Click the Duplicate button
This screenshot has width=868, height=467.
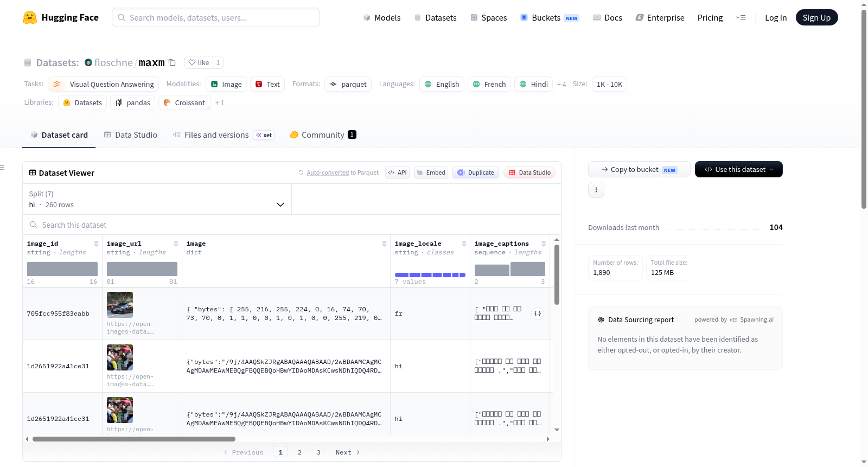pos(476,172)
